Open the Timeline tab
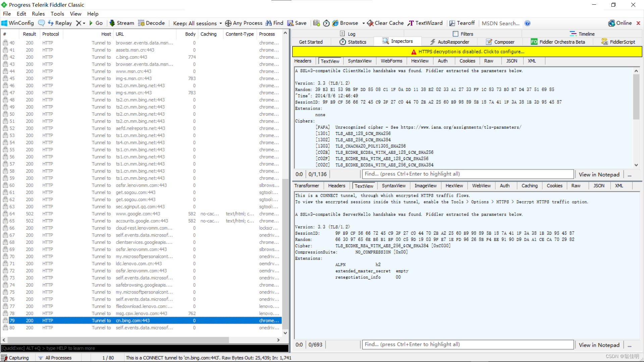644x362 pixels. tap(582, 34)
